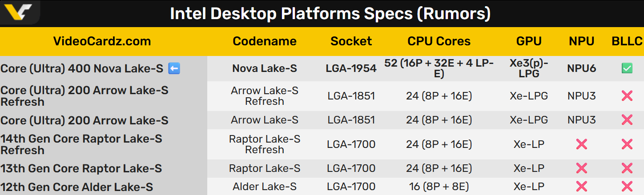Click the NPU6 cell for Nova Lake-S
This screenshot has width=644, height=195.
click(581, 68)
